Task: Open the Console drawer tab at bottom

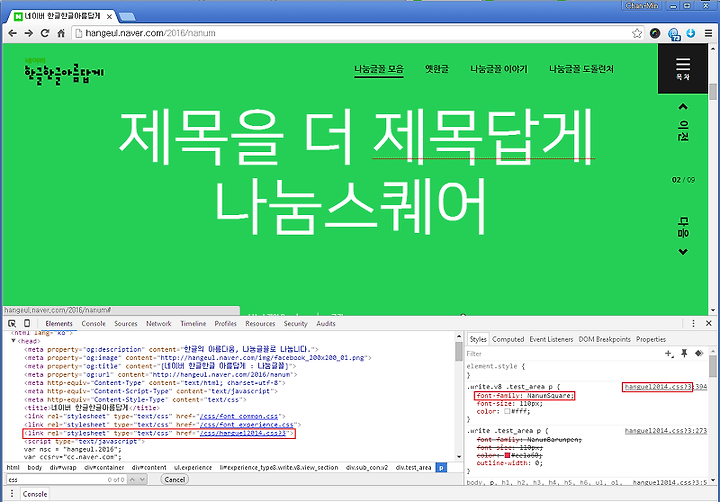Action: pyautogui.click(x=35, y=494)
